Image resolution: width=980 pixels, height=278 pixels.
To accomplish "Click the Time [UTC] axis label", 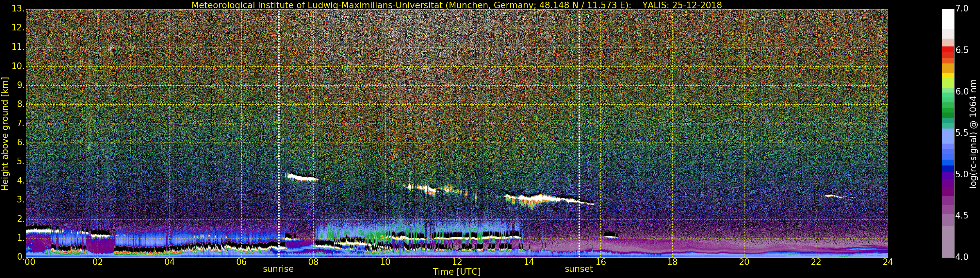I will tap(457, 272).
